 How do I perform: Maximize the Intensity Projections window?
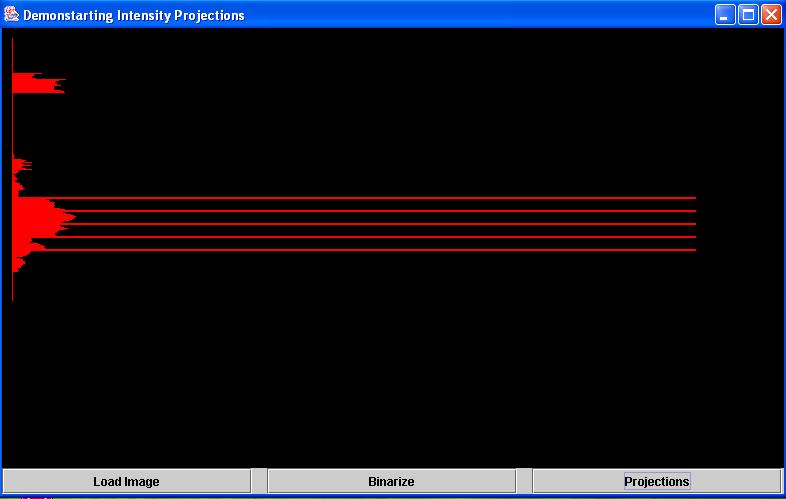click(748, 15)
